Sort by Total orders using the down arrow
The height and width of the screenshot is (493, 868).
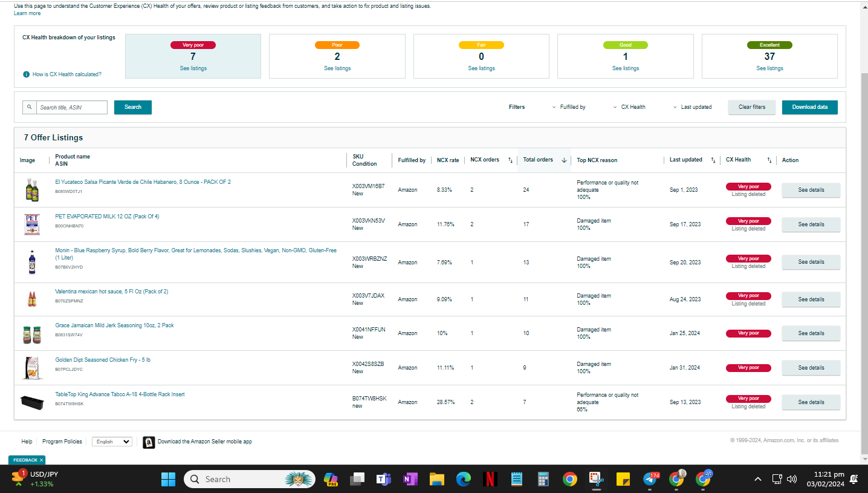pyautogui.click(x=564, y=160)
